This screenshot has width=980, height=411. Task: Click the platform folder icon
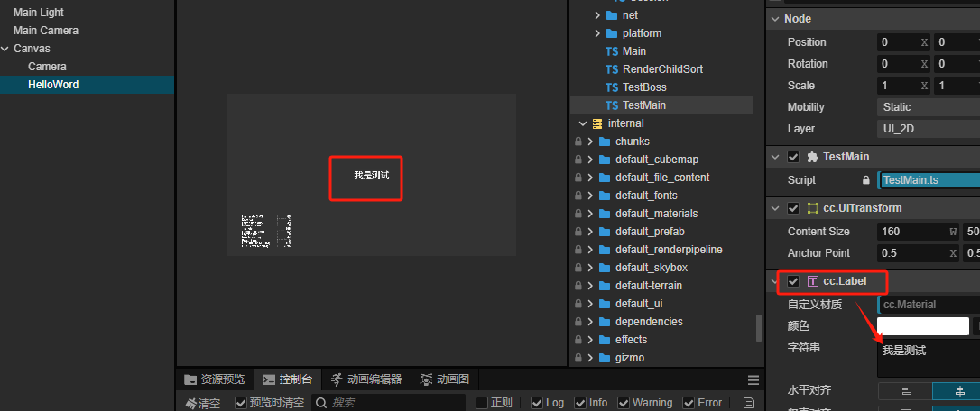tap(612, 33)
